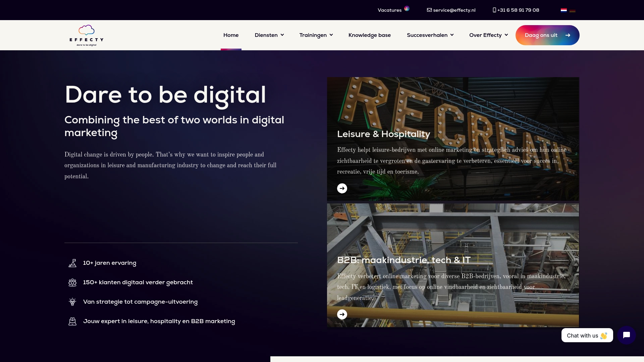Click the Daag ons uit button
The height and width of the screenshot is (362, 644).
click(547, 35)
